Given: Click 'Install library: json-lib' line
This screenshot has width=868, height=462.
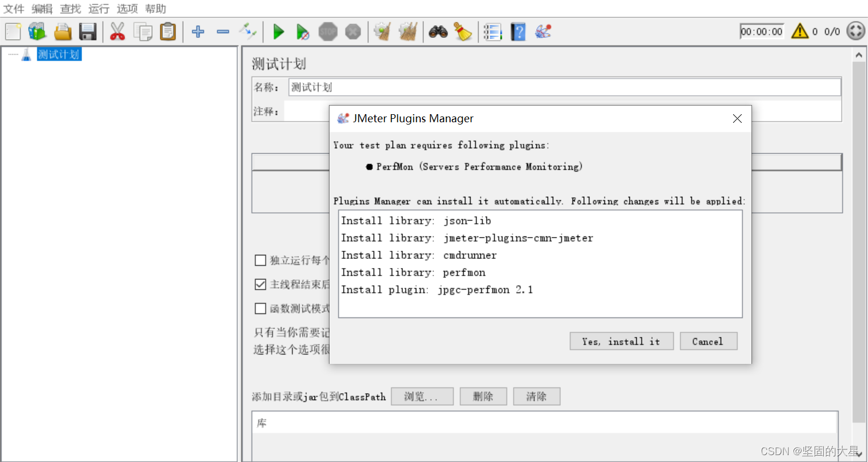Looking at the screenshot, I should pyautogui.click(x=416, y=220).
